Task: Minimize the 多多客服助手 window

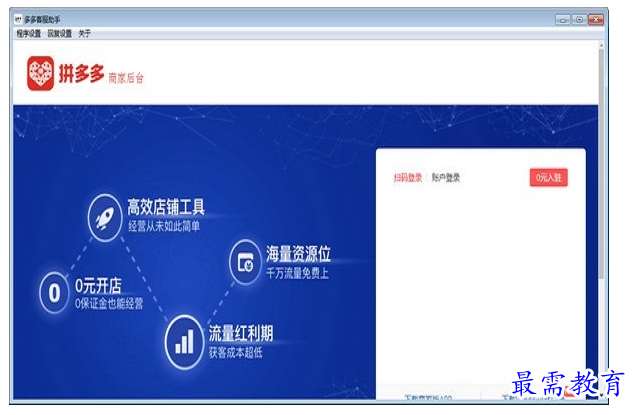Action: pos(563,19)
